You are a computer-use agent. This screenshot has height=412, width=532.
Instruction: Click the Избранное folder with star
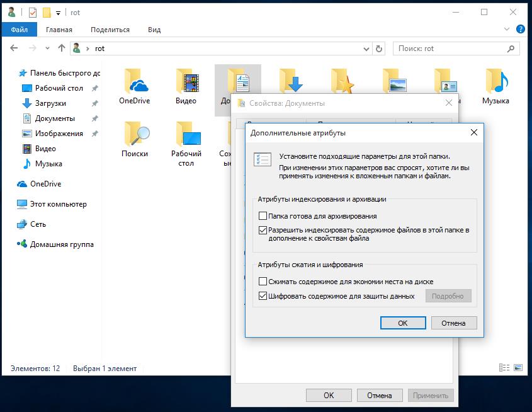coord(341,81)
